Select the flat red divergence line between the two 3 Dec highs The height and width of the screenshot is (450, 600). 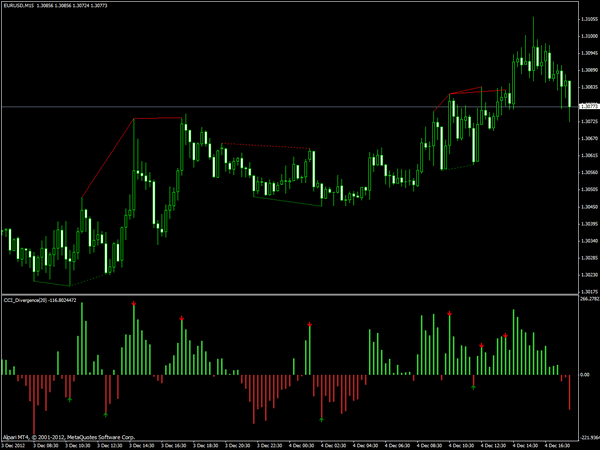point(158,118)
